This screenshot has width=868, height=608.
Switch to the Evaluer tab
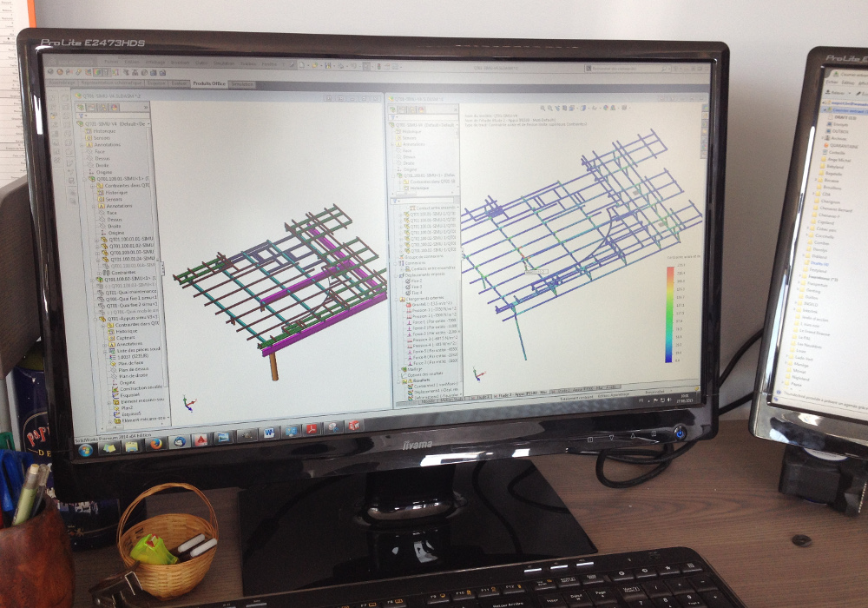click(x=179, y=83)
